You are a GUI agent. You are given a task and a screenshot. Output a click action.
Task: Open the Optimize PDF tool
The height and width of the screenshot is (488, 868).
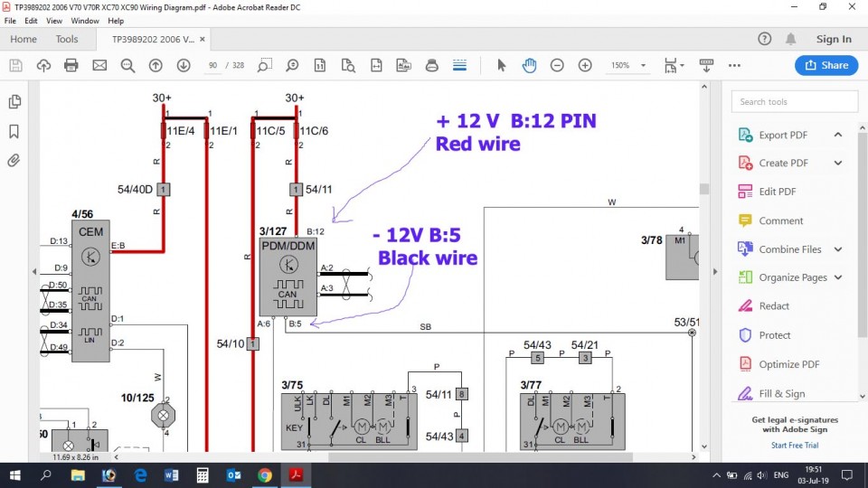coord(788,364)
